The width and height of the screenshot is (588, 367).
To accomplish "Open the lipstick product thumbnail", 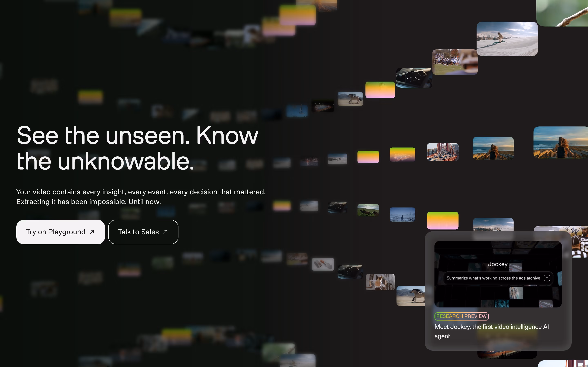I will (x=323, y=264).
